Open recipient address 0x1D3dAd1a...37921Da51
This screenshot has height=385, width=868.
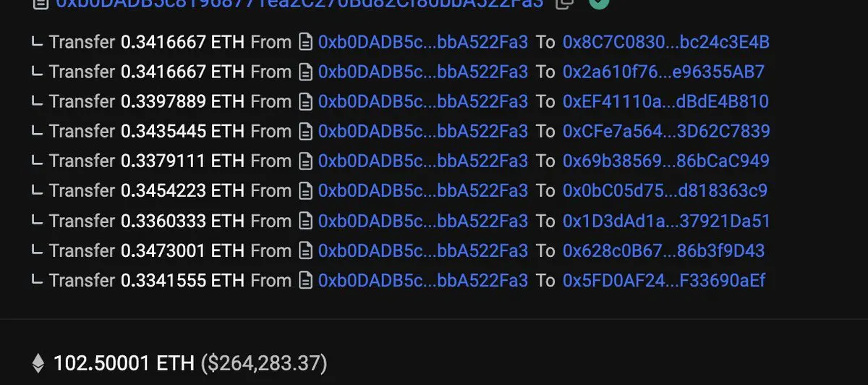point(666,220)
